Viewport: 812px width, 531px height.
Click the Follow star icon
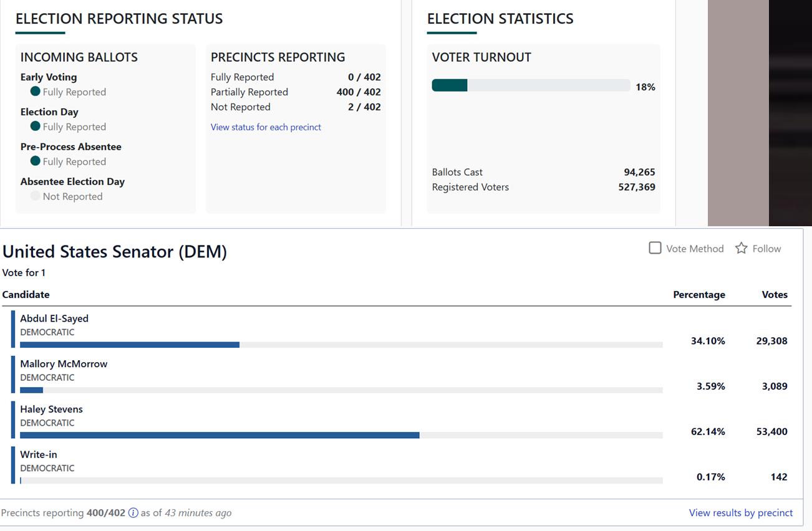tap(741, 248)
